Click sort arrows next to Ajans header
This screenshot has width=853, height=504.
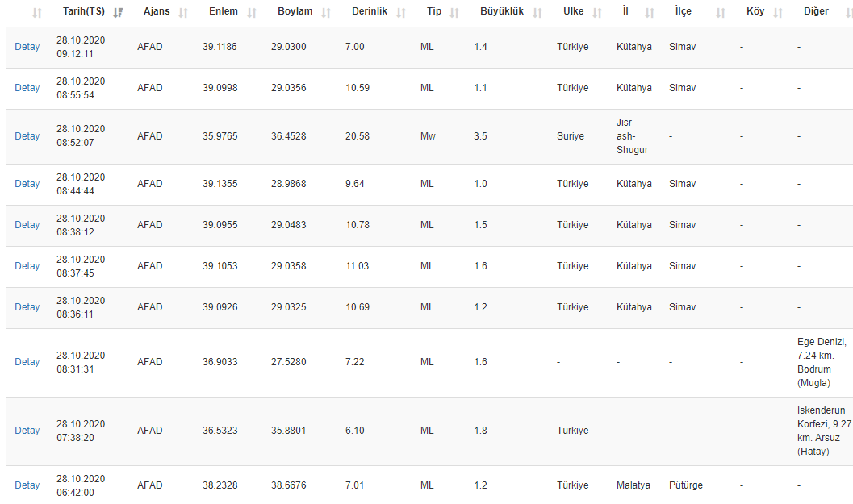(183, 13)
